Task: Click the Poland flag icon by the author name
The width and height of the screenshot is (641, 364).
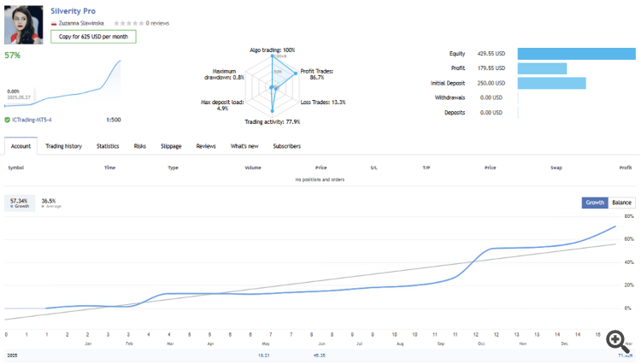Action: tap(54, 24)
